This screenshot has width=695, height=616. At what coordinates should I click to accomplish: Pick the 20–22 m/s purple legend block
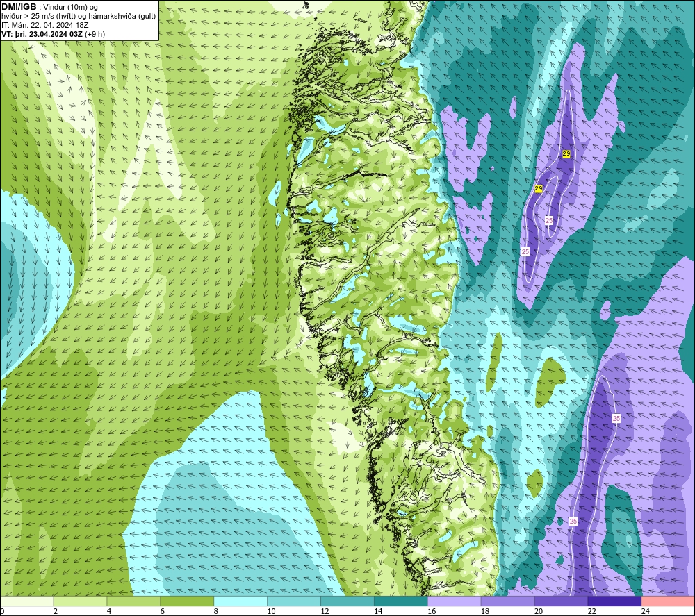click(561, 601)
